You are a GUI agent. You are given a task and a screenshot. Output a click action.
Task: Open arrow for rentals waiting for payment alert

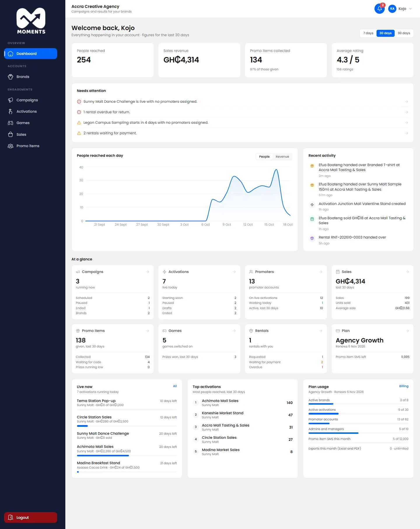(x=407, y=133)
